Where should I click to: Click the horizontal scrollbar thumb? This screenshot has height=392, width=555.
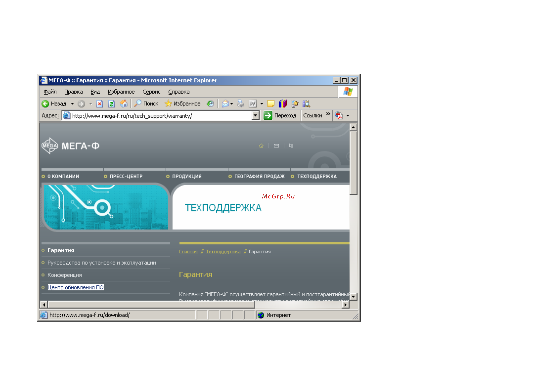152,305
